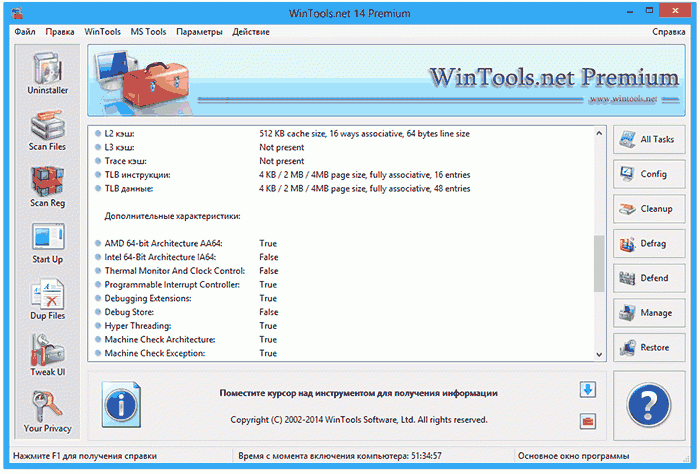Open the Файл menu
The width and height of the screenshot is (700, 474).
pyautogui.click(x=25, y=32)
